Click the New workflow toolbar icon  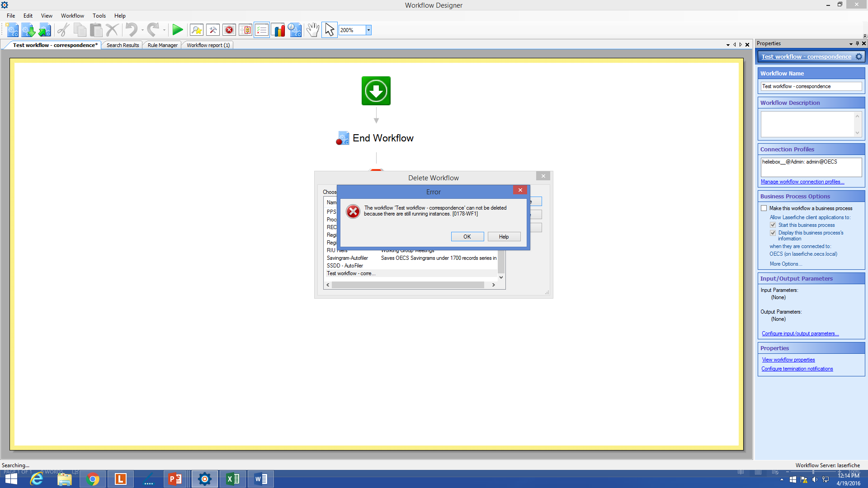pos(12,30)
